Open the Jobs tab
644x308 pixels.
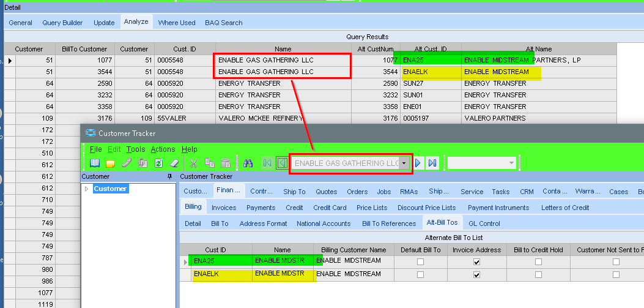(x=385, y=192)
